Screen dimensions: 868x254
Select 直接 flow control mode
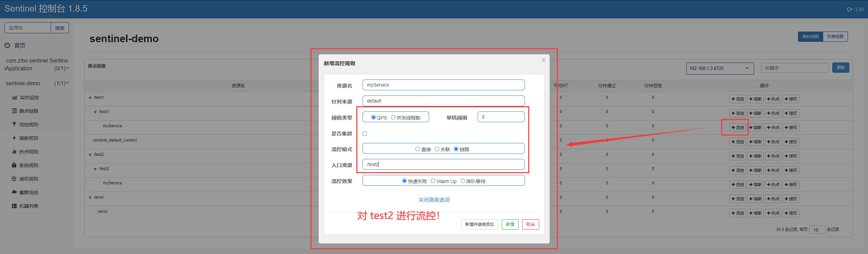(418, 149)
